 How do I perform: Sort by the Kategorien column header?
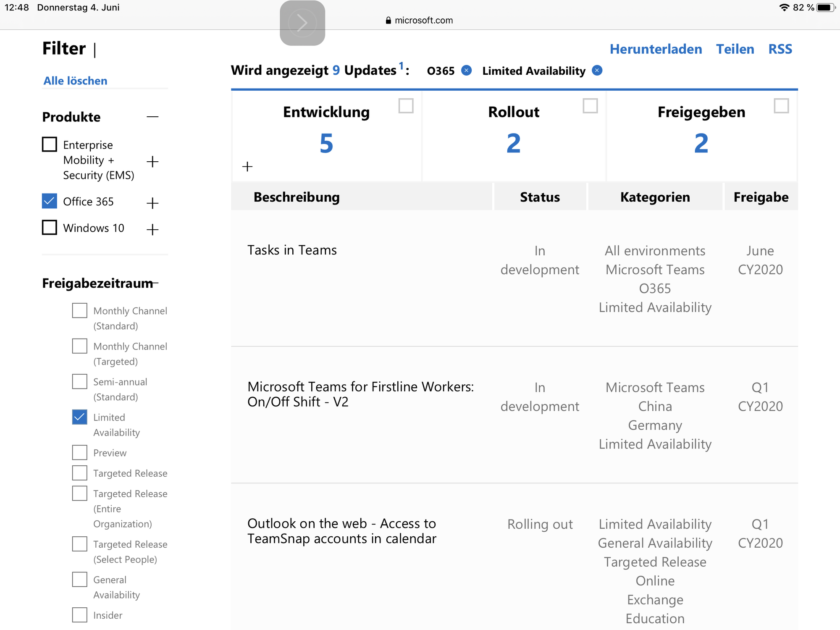coord(655,197)
